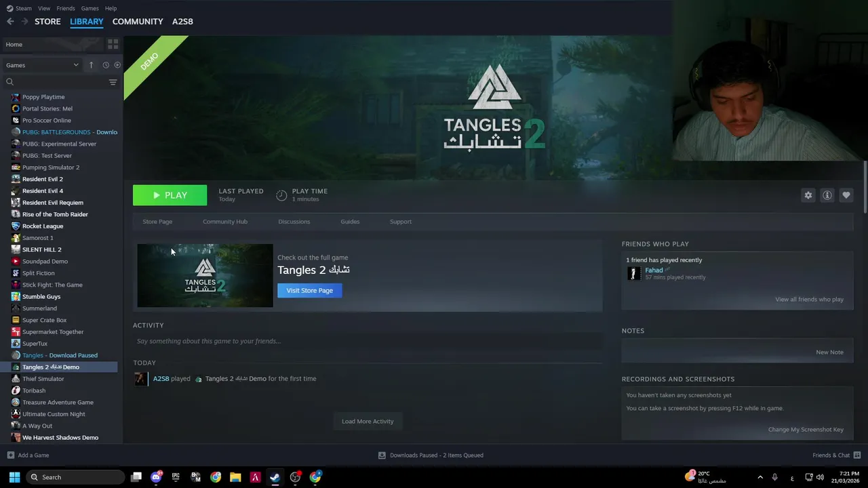The height and width of the screenshot is (488, 868).
Task: Click the say something activity field
Action: (x=368, y=341)
